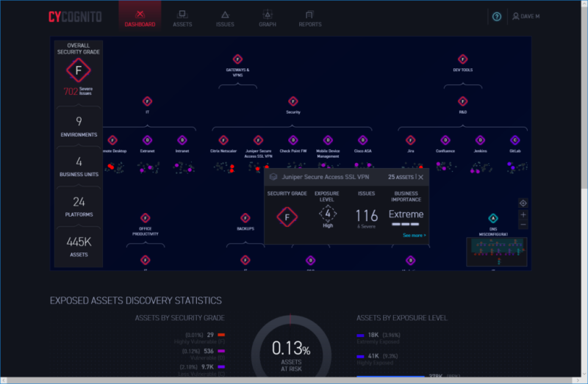
Task: Open the DAVE M user menu
Action: point(526,16)
